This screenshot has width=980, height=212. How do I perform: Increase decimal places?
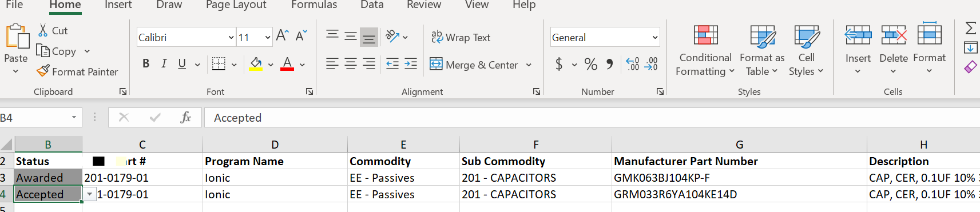point(632,64)
